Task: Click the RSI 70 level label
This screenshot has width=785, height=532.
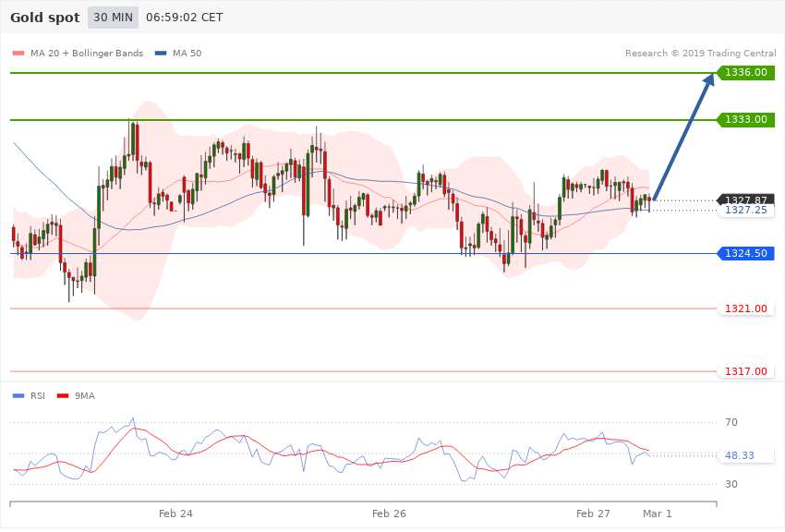Action: point(731,422)
